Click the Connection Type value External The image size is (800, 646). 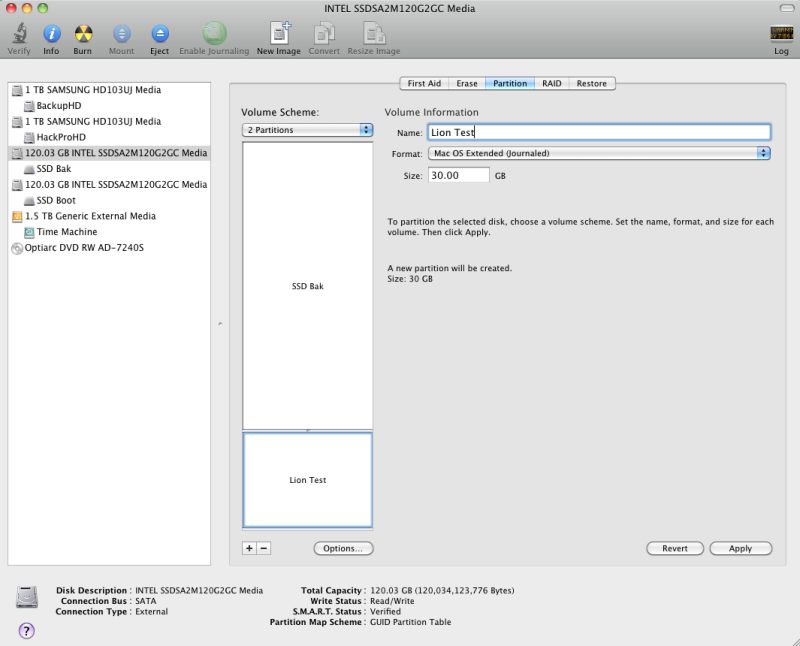click(x=152, y=611)
